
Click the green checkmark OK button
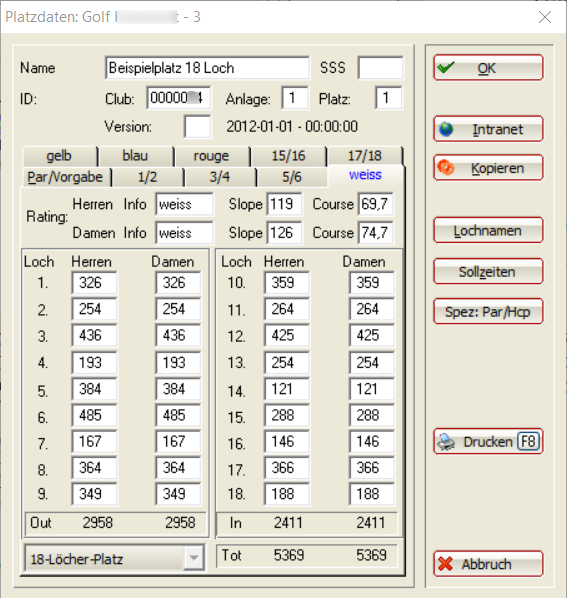coord(488,68)
